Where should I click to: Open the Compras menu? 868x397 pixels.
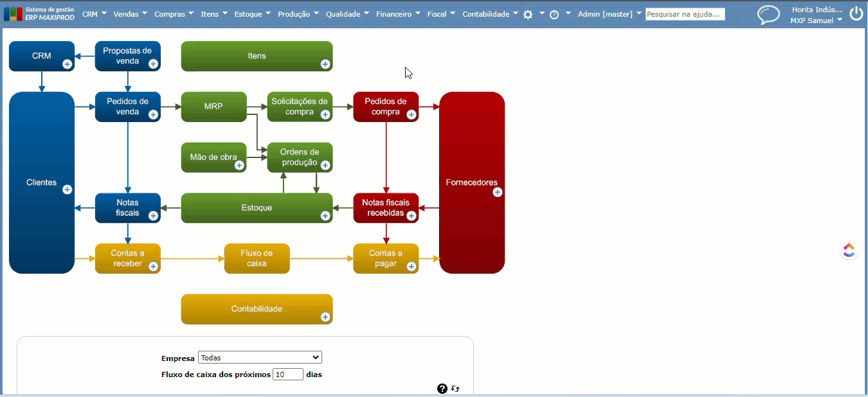174,14
